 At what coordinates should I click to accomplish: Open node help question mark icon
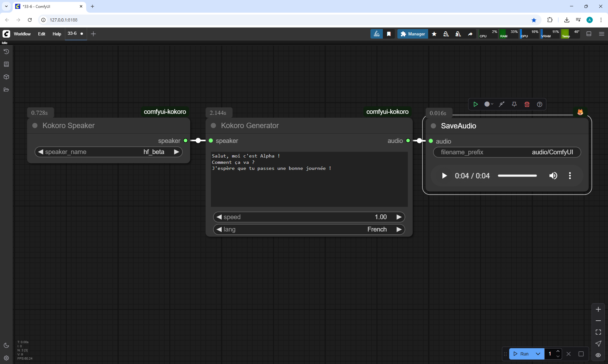click(x=540, y=104)
